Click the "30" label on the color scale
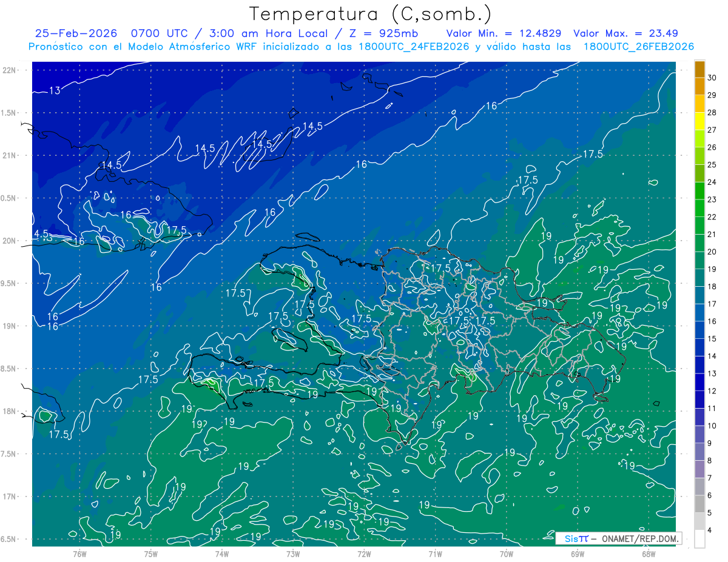 click(x=712, y=78)
